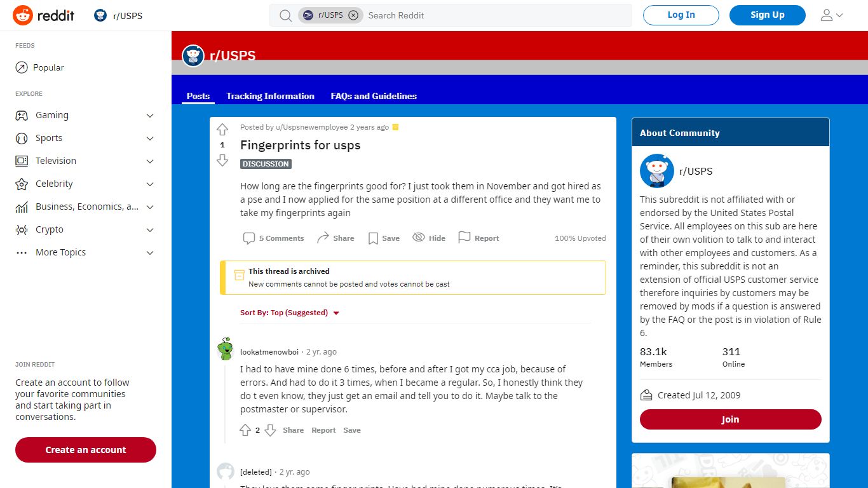Click the Business, Economics chart icon
Screen dimensions: 868x488
(x=22, y=207)
